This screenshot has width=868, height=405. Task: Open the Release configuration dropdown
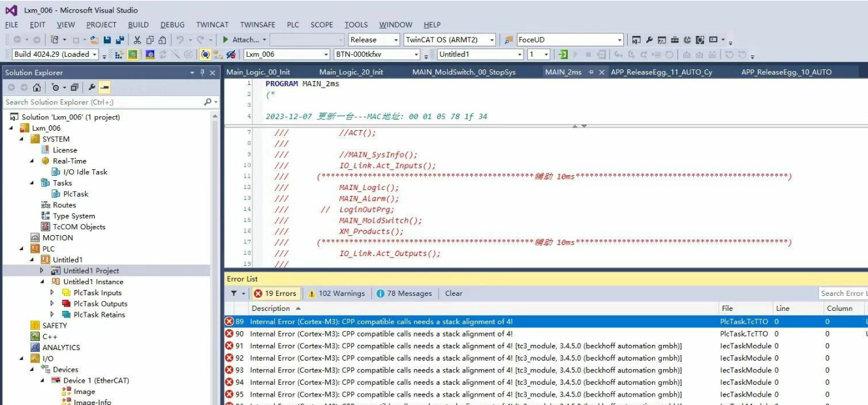tap(374, 39)
